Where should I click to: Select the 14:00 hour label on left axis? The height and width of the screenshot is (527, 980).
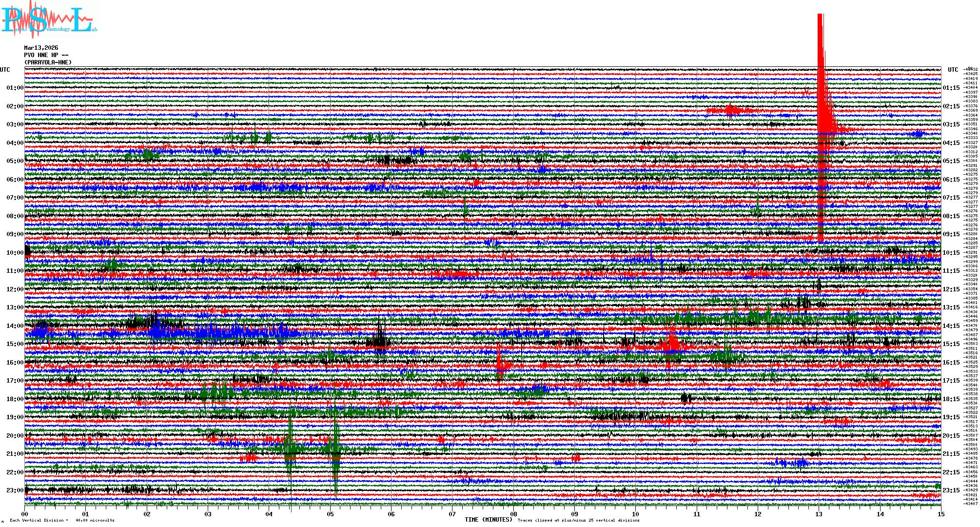pyautogui.click(x=15, y=326)
